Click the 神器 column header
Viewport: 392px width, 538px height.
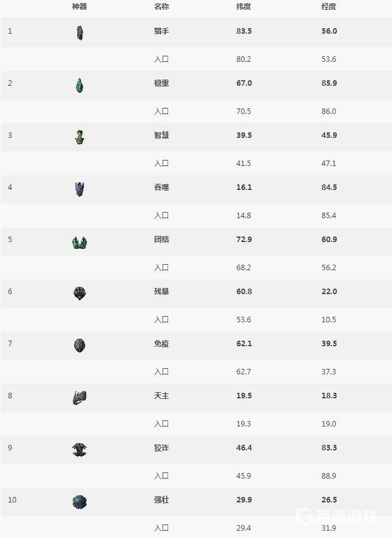[79, 7]
